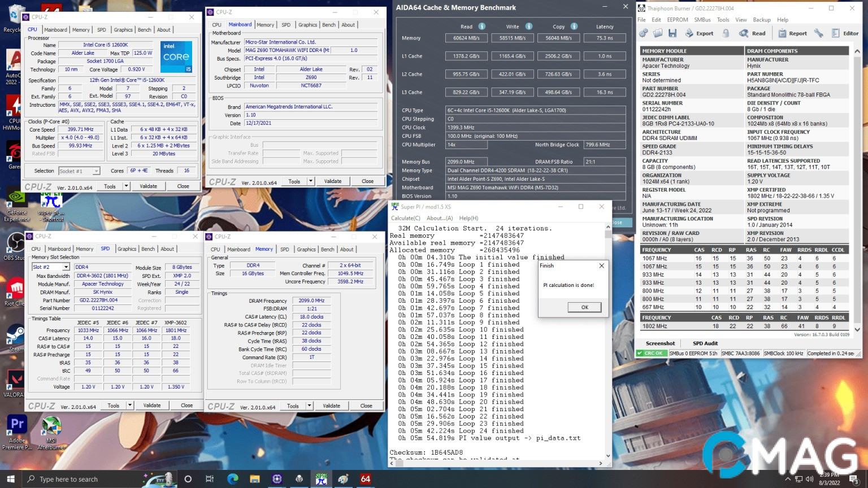The height and width of the screenshot is (488, 868).
Task: Open Super PI from the taskbar
Action: [x=321, y=479]
